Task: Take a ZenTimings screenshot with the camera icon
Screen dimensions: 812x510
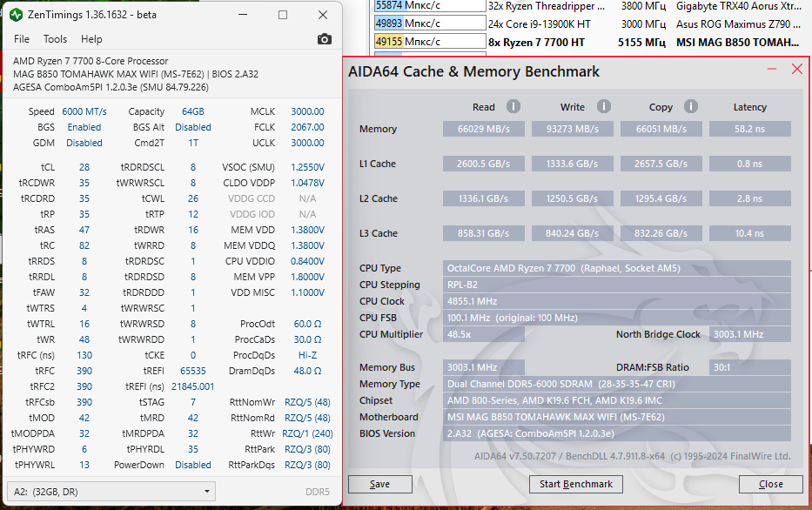Action: (324, 39)
